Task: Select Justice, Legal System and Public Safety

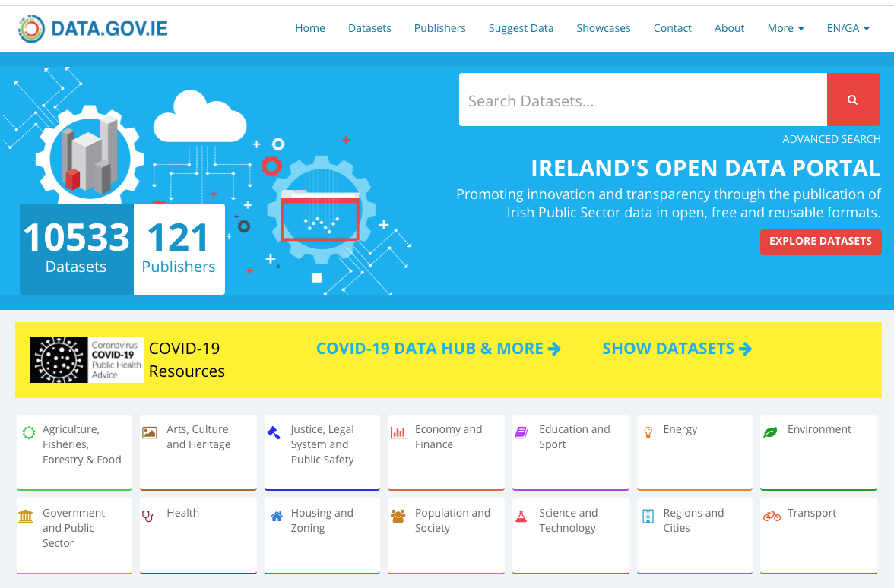Action: pyautogui.click(x=322, y=444)
